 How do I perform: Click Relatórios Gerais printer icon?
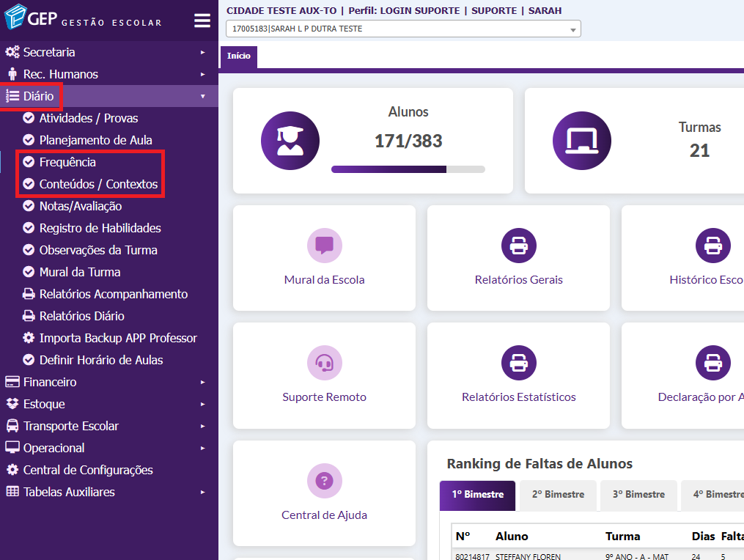coord(519,246)
